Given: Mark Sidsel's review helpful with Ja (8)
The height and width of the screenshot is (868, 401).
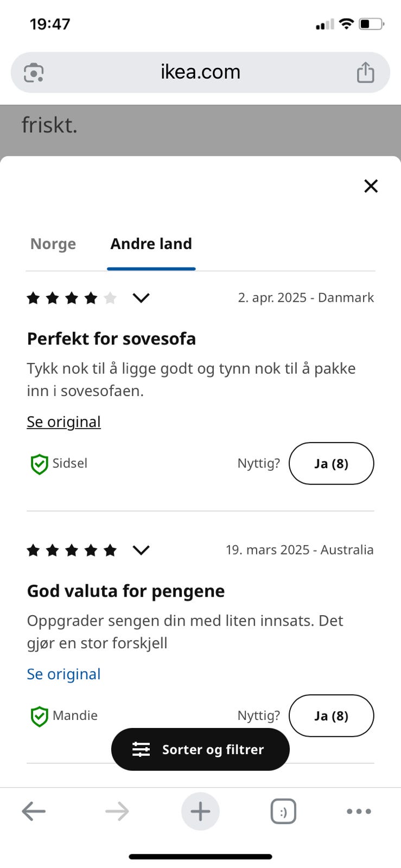Looking at the screenshot, I should click(x=331, y=463).
